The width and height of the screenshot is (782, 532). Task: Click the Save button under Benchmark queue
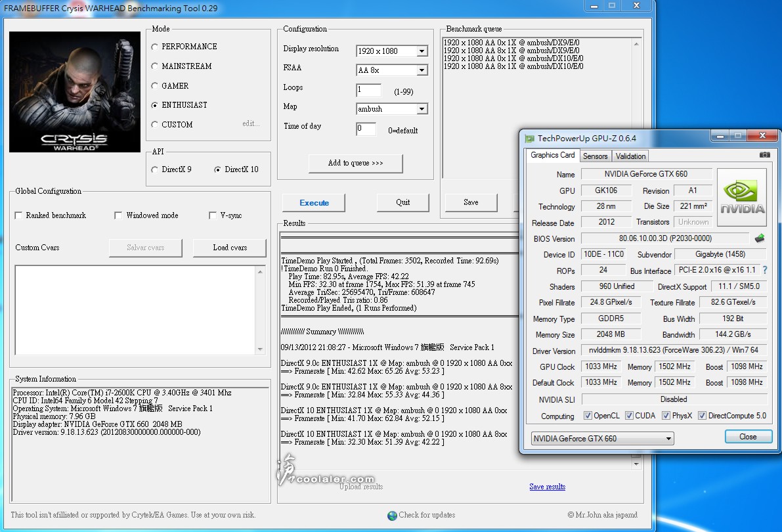click(471, 202)
